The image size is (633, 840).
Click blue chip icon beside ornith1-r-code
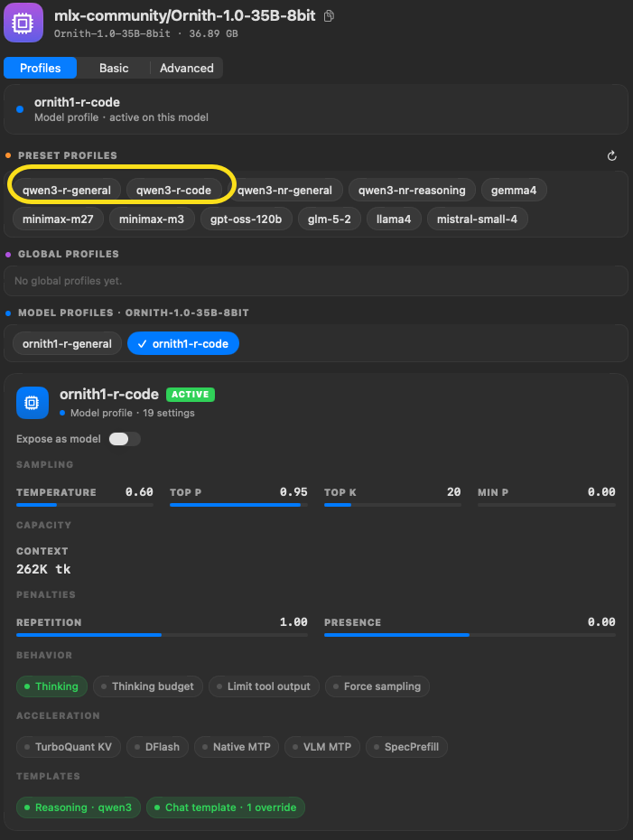[x=33, y=402]
